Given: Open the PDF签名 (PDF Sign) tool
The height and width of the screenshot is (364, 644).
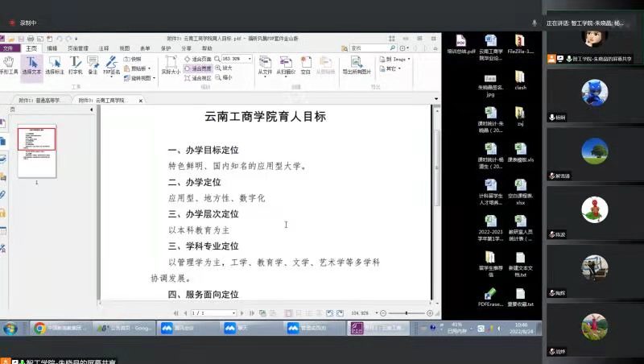Looking at the screenshot, I should [111, 65].
